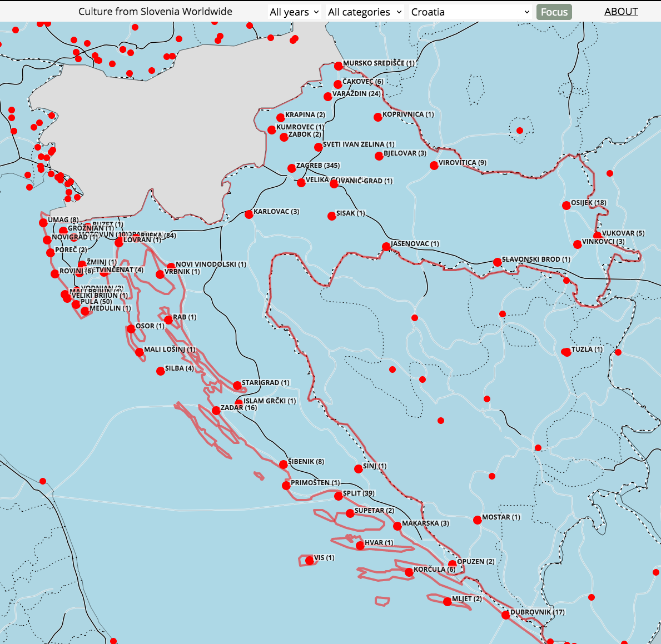Expand the All categories dropdown
The image size is (661, 644).
(x=365, y=11)
